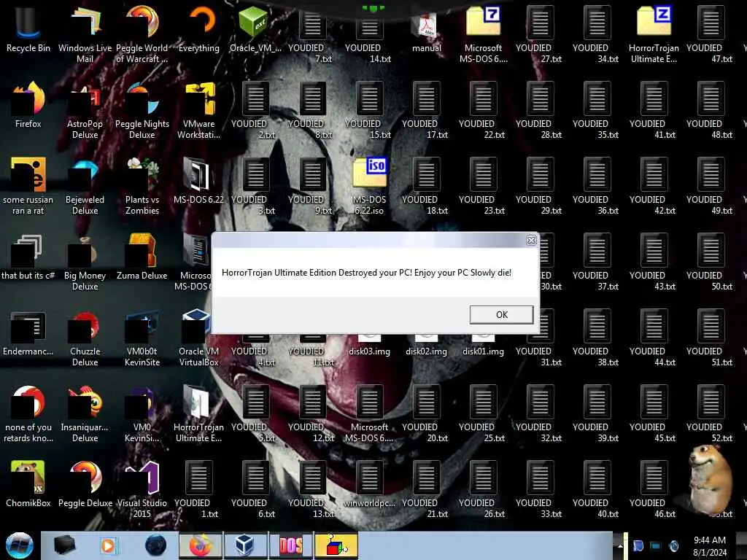Select the Peggle Nights Deluxe icon

click(142, 111)
